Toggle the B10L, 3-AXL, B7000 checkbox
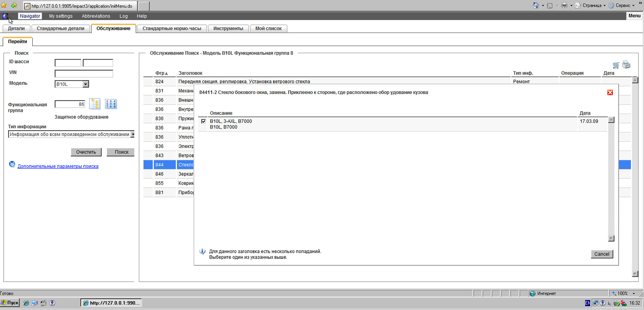Screen dimensions: 644x310 pyautogui.click(x=204, y=122)
